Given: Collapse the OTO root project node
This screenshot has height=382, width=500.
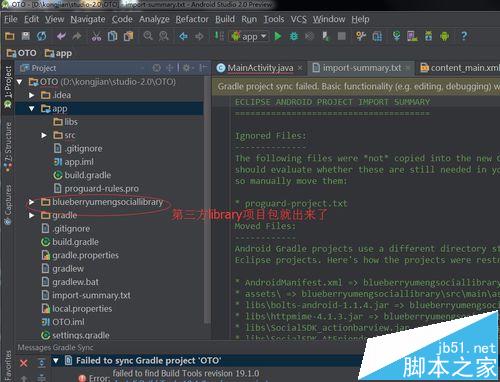Looking at the screenshot, I should [20, 82].
